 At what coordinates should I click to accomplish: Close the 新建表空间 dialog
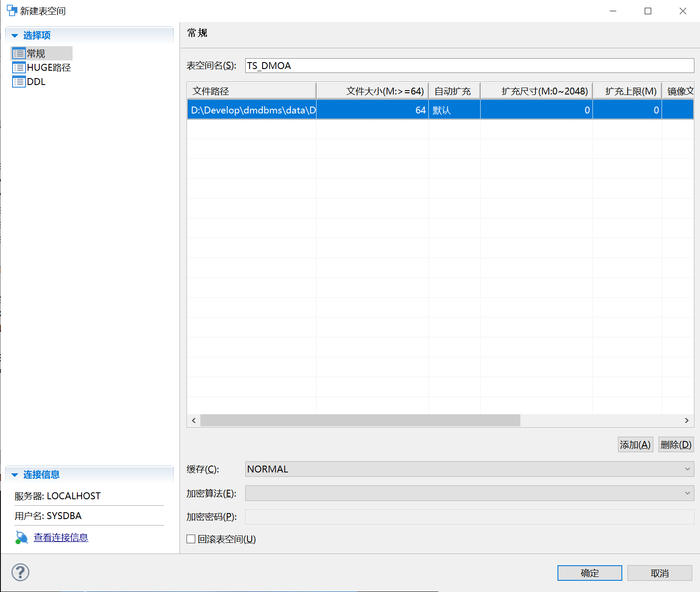(x=683, y=11)
